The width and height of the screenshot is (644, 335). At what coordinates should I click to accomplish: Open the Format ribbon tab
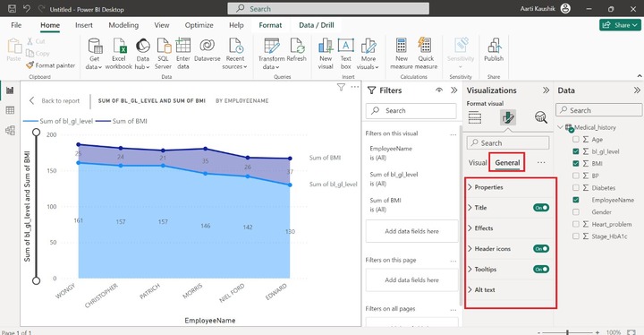coord(270,25)
